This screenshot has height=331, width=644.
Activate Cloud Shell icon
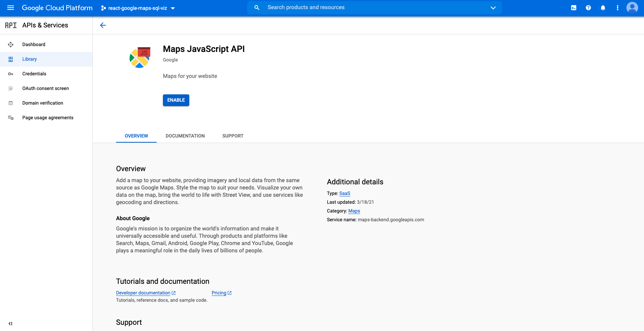point(574,8)
